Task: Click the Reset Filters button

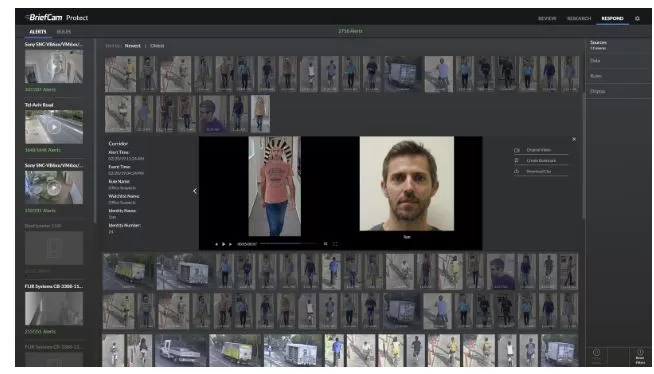Action: [640, 357]
